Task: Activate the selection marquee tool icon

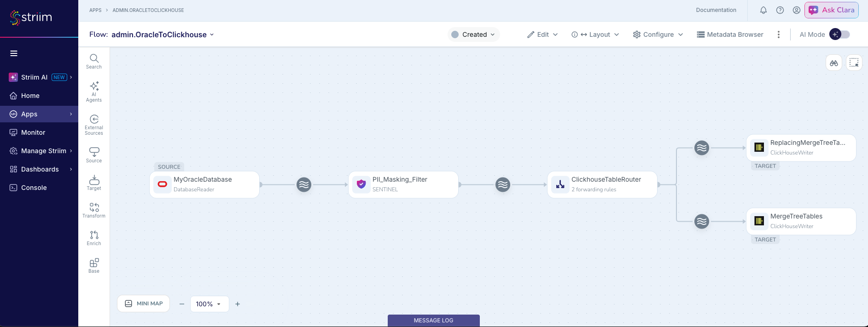Action: pyautogui.click(x=854, y=63)
